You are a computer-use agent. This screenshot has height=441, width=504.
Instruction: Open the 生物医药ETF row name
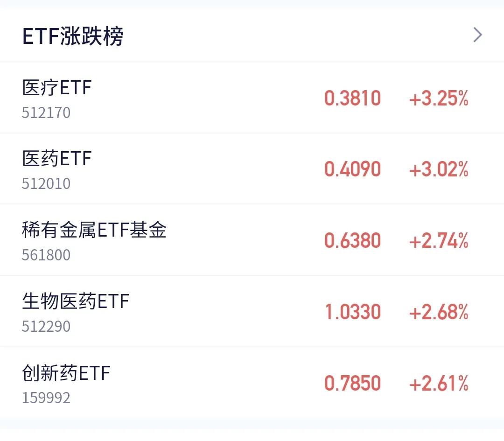click(76, 301)
